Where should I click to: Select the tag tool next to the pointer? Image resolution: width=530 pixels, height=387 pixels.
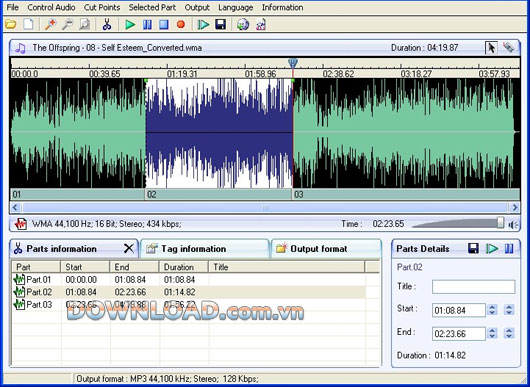click(508, 47)
